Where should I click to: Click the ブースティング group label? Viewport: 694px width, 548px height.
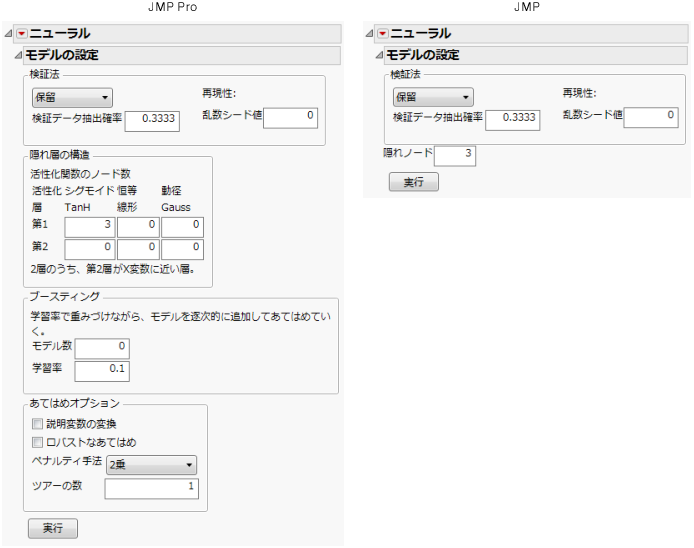click(x=65, y=297)
